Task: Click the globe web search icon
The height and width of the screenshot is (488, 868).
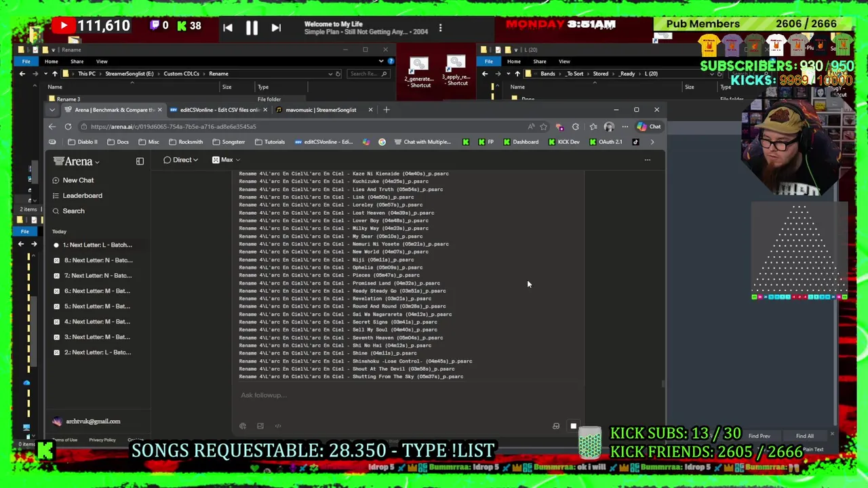Action: click(243, 426)
